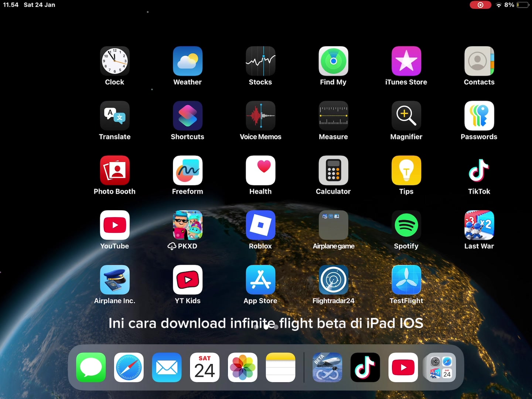Tap the PKXD game icon
532x399 pixels.
tap(188, 225)
